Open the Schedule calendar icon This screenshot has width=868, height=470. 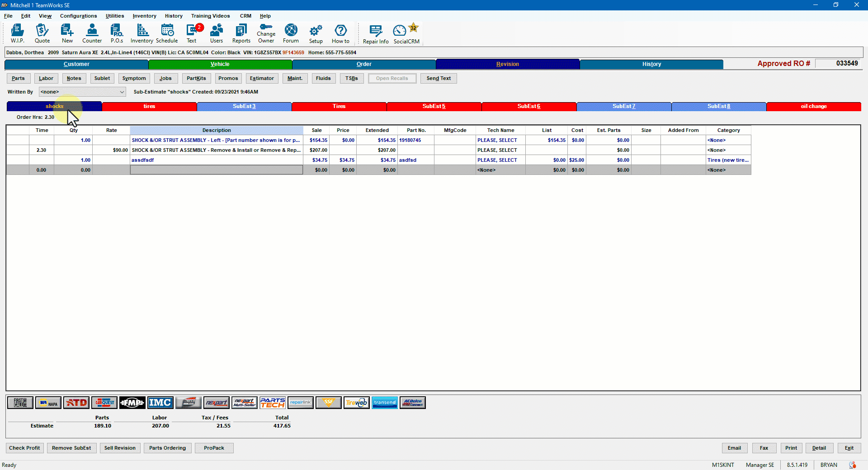pos(167,33)
